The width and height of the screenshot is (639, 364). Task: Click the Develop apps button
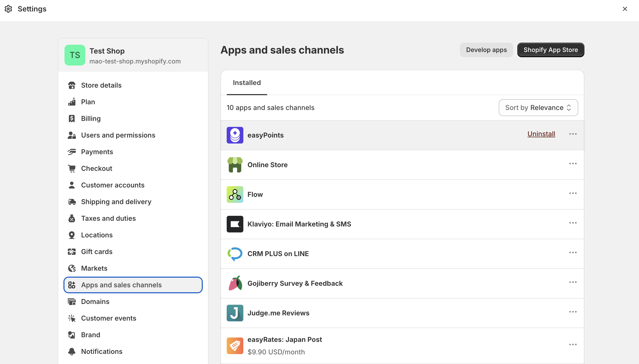(486, 50)
